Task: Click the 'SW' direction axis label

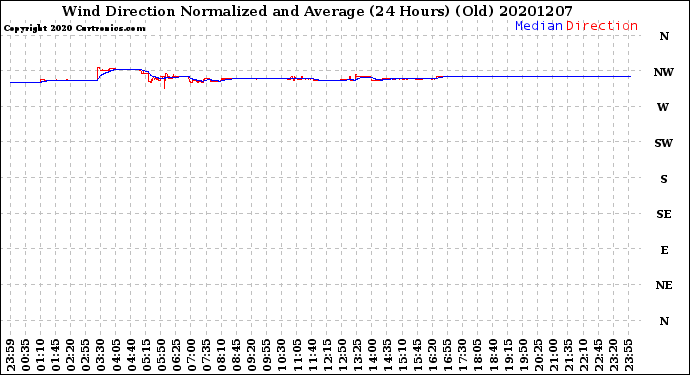Action: coord(664,143)
